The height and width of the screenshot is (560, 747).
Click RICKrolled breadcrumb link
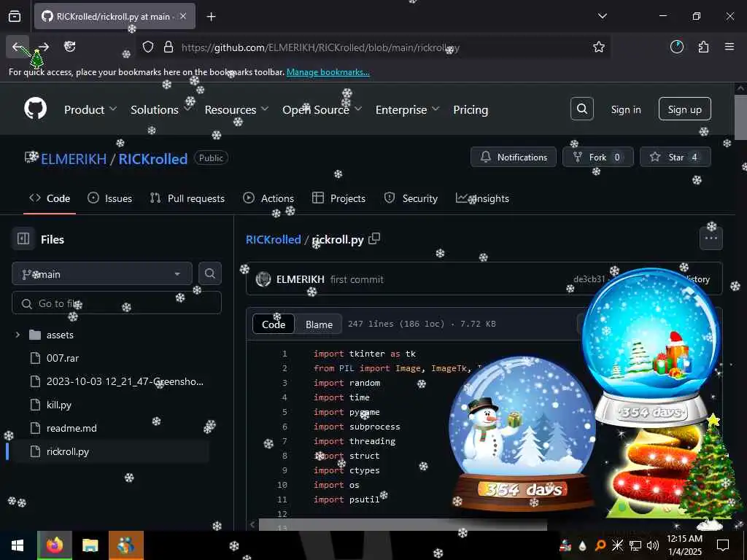click(x=274, y=239)
